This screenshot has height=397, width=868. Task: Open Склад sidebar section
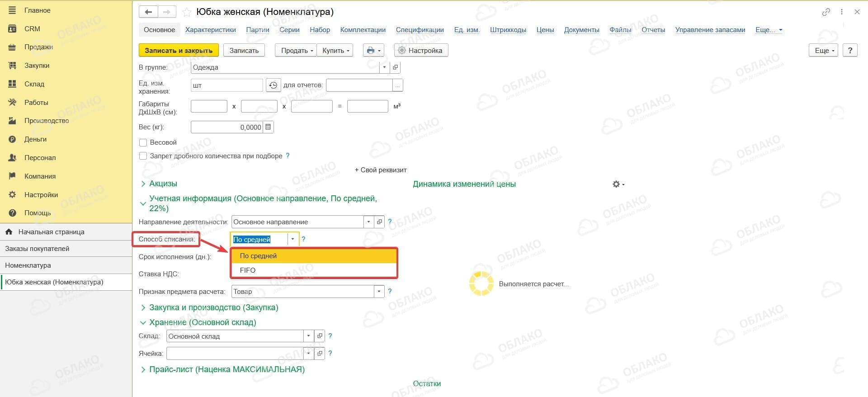34,84
